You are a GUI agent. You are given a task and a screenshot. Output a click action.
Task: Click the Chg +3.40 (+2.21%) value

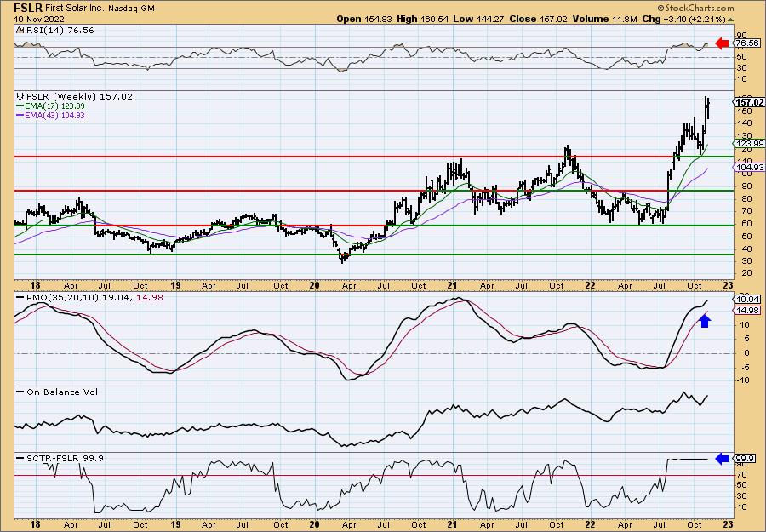[x=684, y=19]
